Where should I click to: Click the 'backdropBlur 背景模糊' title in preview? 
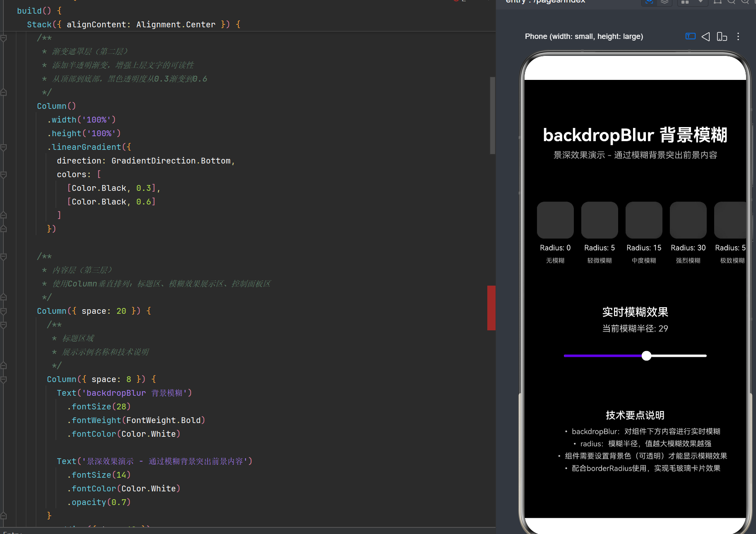[x=635, y=135]
